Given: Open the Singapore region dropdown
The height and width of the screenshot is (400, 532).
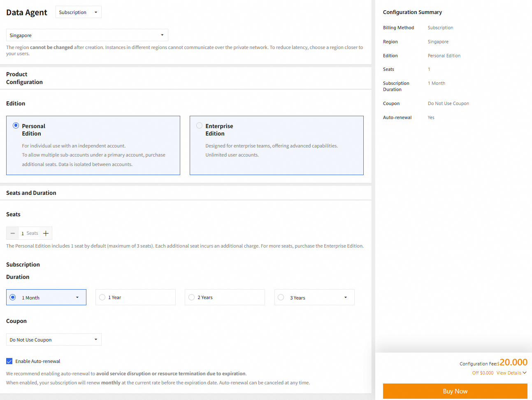Looking at the screenshot, I should [87, 35].
